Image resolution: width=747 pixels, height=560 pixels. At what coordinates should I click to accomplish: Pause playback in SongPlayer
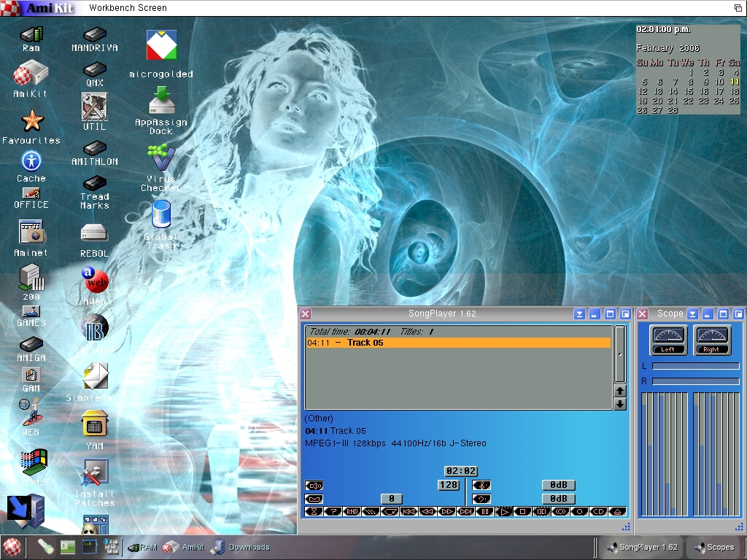[485, 512]
